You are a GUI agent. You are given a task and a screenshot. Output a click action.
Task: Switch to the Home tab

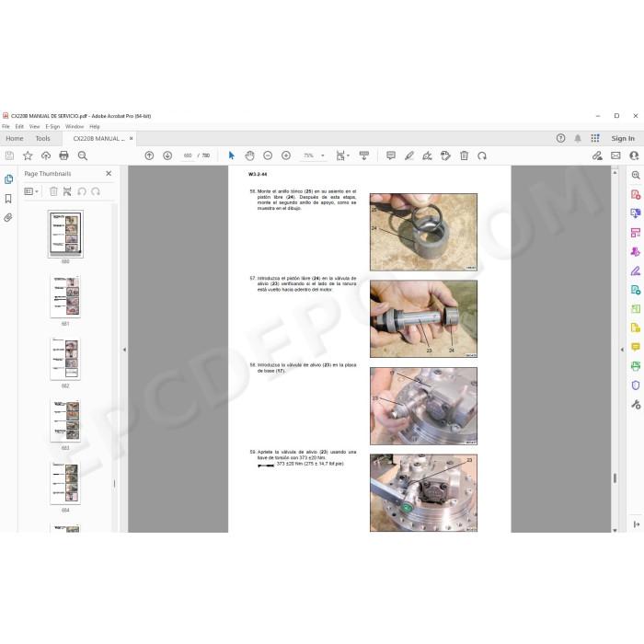click(x=15, y=138)
